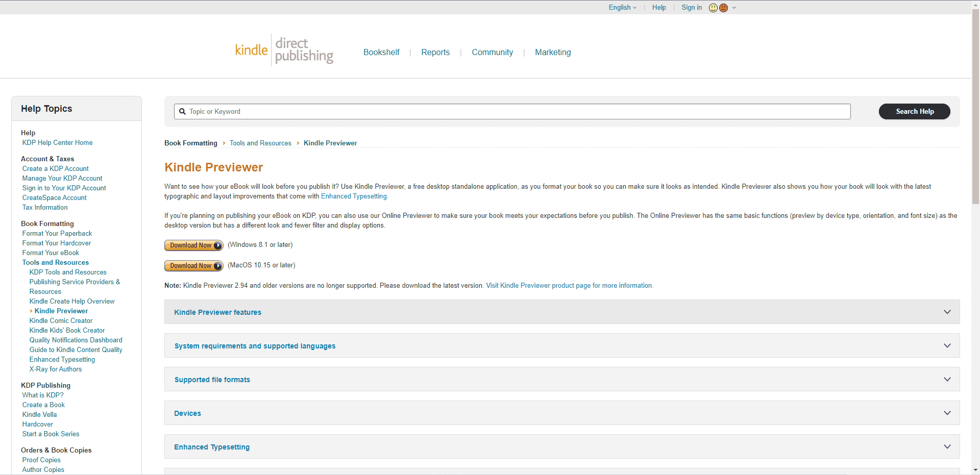Open X-Ray for Authors
Screen dimensions: 980x475
pos(55,369)
